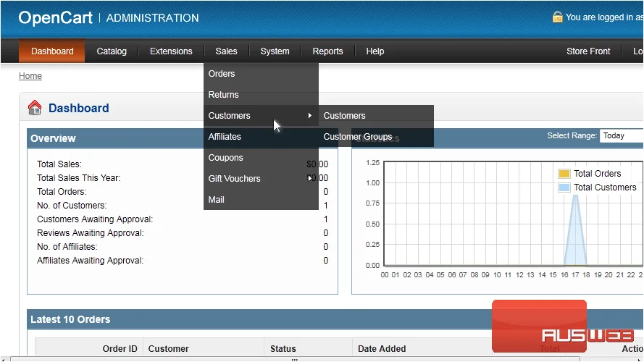Click the No. of Customers: label
This screenshot has width=644, height=362.
[72, 205]
